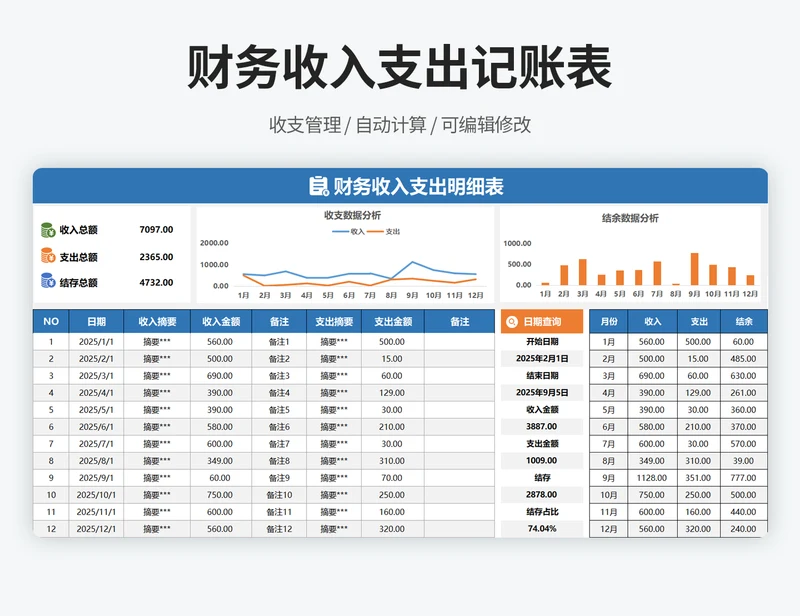Click the 财务收入支出明细表 banner title
The image size is (800, 616).
[x=418, y=187]
